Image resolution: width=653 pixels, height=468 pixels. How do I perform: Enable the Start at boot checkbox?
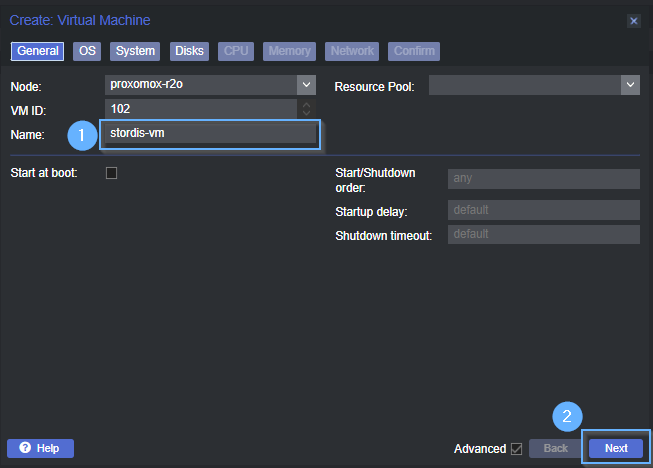[x=111, y=173]
